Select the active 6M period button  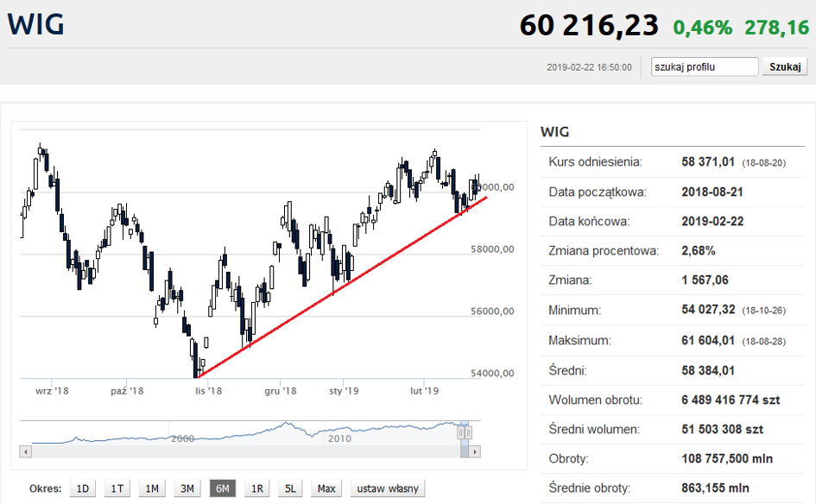click(x=222, y=488)
